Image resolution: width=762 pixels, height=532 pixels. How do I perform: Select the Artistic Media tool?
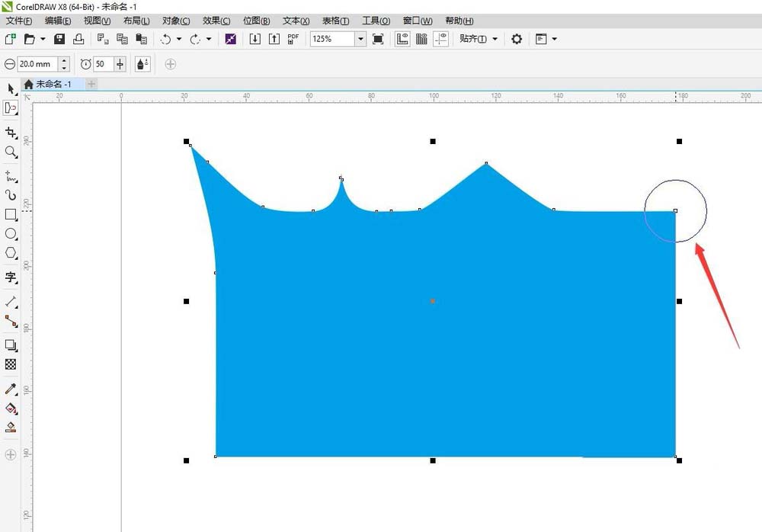(x=11, y=195)
